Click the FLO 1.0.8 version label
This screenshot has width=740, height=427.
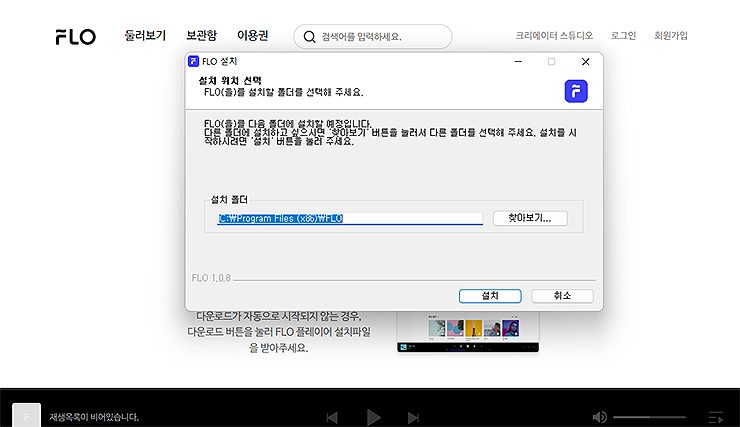tap(211, 278)
